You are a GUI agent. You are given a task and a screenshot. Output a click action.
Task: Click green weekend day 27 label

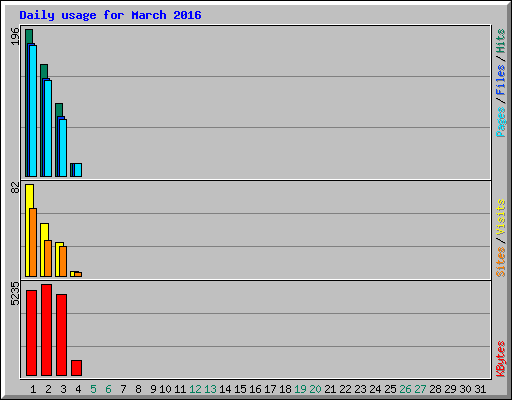pyautogui.click(x=420, y=389)
